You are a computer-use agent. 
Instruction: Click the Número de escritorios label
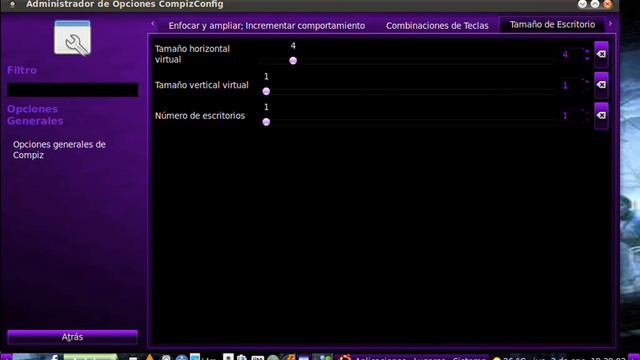(200, 116)
